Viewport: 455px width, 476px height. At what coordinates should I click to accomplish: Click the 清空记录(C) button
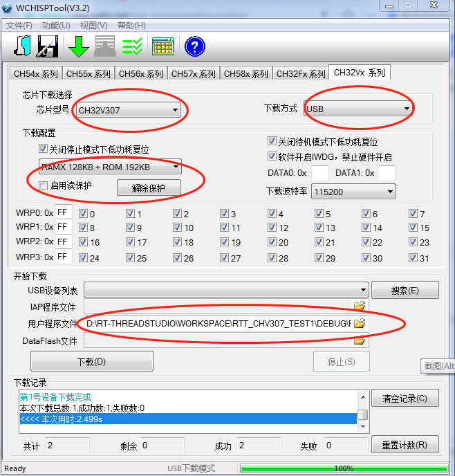click(x=405, y=398)
